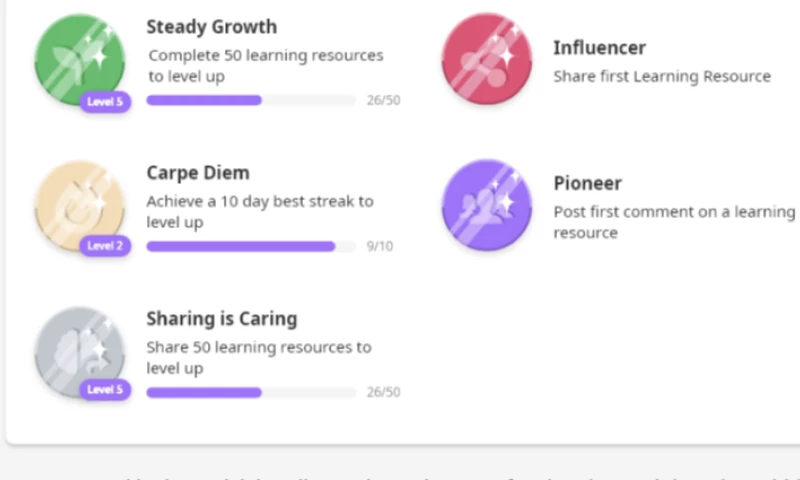Click the purple Pioneer badge icon
The image size is (800, 480).
486,205
